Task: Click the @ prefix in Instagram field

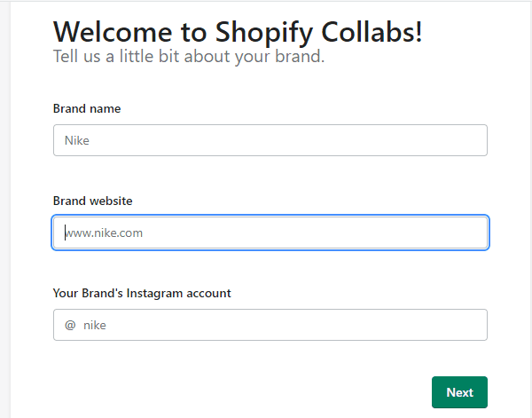Action: [70, 325]
